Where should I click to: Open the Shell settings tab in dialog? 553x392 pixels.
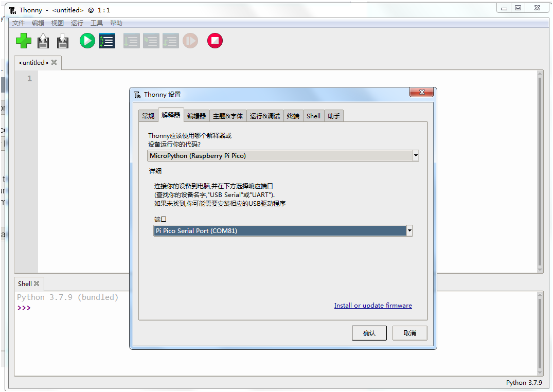coord(313,116)
